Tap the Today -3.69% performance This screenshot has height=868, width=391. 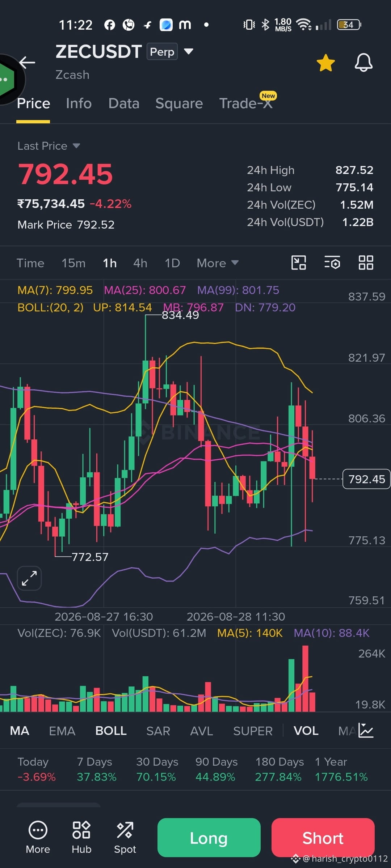[x=37, y=769]
